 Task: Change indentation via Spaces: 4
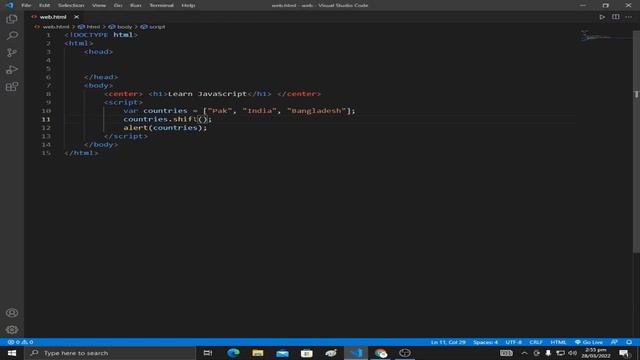[485, 342]
